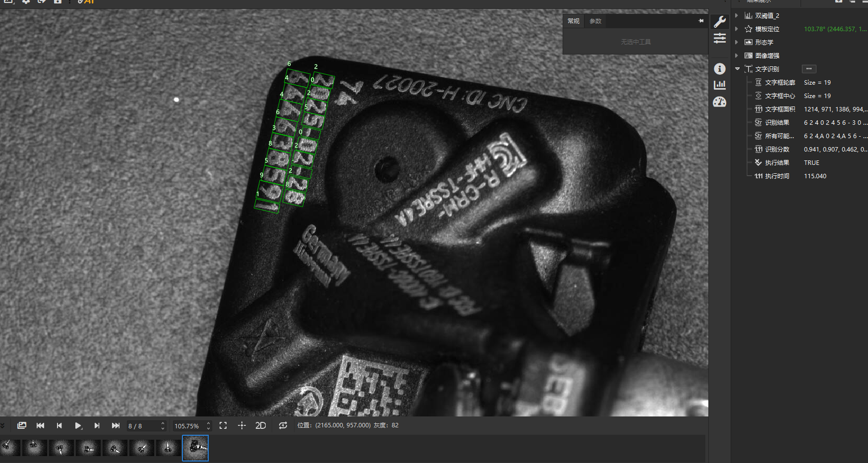Toggle the pin on the parameter panel

click(701, 21)
